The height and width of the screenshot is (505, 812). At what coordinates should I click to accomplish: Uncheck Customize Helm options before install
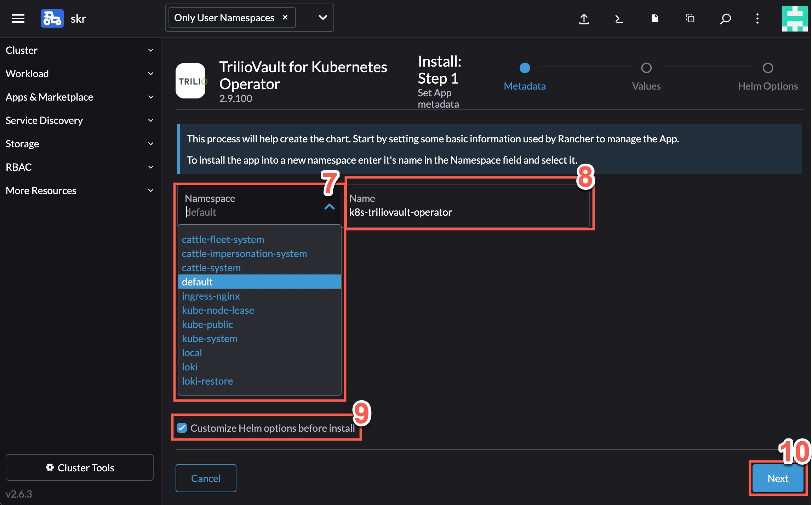tap(182, 428)
